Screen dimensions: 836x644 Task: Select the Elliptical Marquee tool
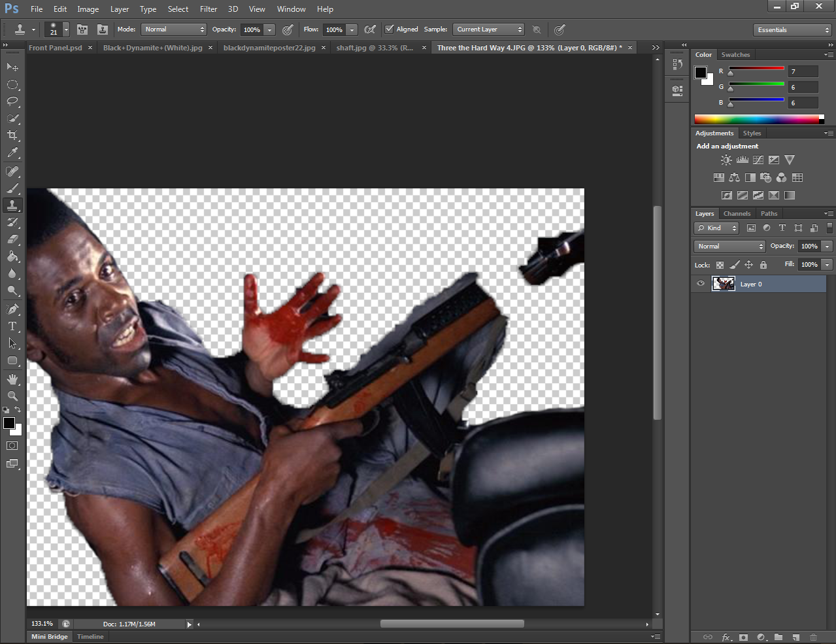coord(12,84)
